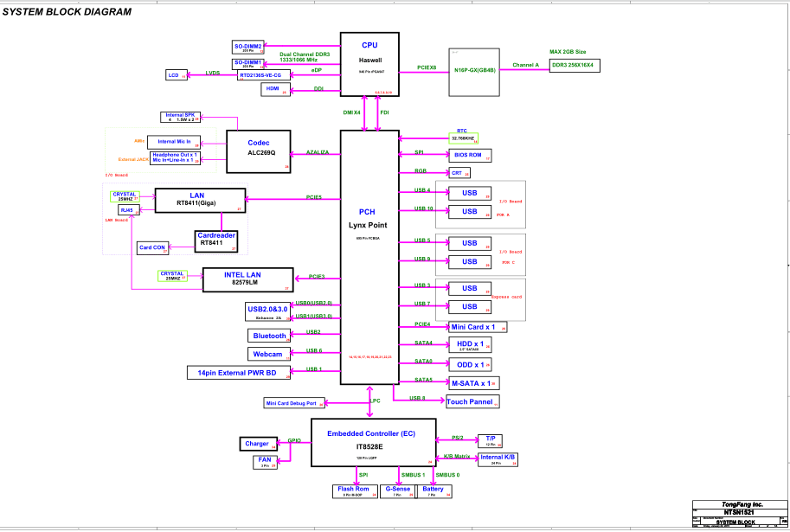The height and width of the screenshot is (532, 790).
Task: Click the G-Sense block
Action: [x=397, y=491]
